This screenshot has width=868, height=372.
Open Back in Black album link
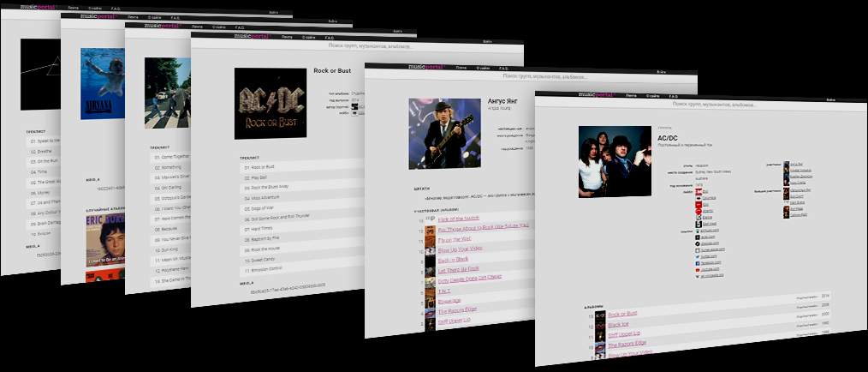[x=453, y=259]
